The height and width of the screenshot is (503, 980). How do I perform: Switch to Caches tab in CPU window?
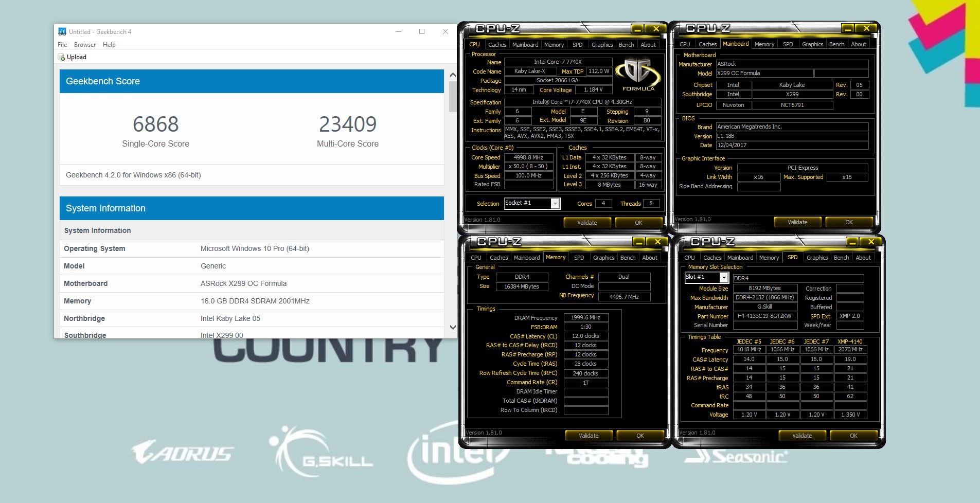497,45
